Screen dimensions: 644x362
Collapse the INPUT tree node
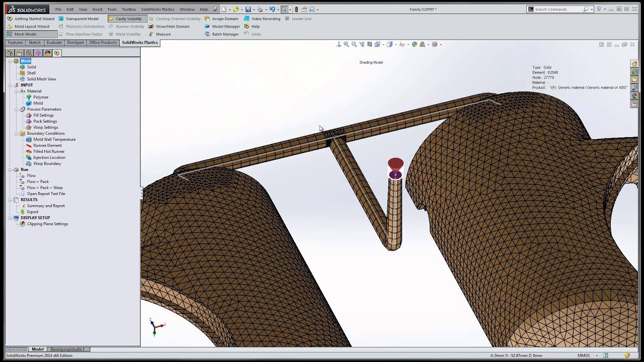coord(10,85)
